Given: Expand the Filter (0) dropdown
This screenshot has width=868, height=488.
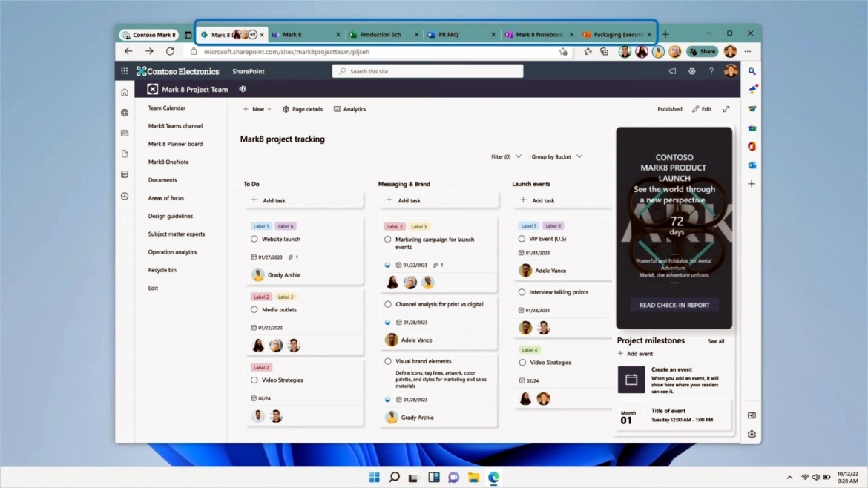Looking at the screenshot, I should (x=506, y=156).
